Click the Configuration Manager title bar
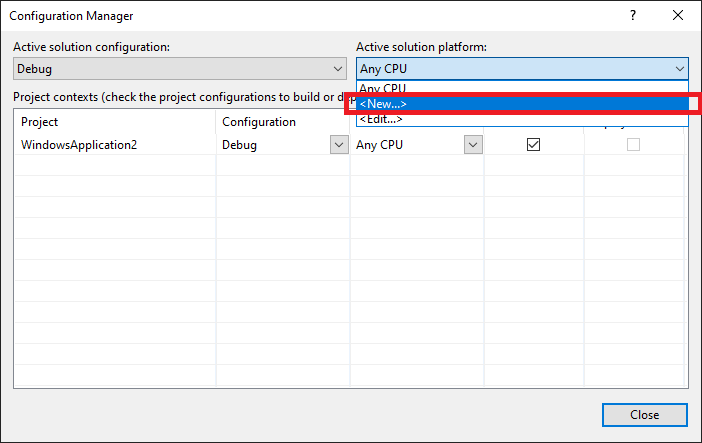The image size is (702, 443). click(x=300, y=16)
